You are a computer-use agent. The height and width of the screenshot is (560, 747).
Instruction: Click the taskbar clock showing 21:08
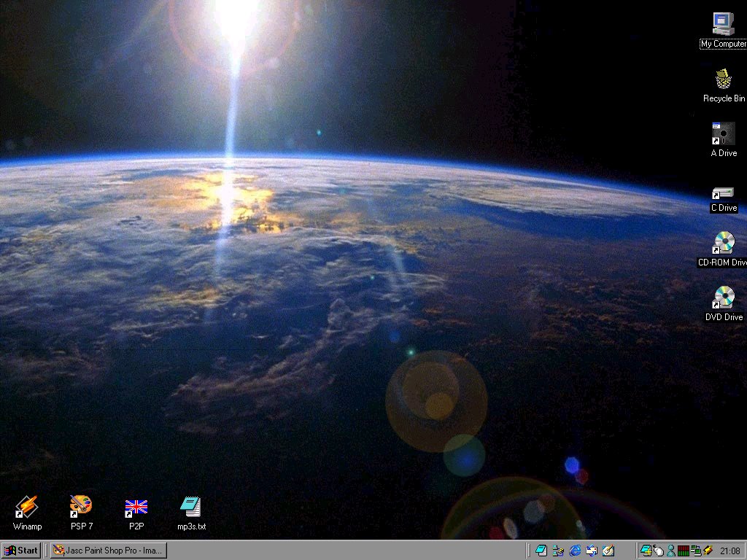[x=729, y=551]
